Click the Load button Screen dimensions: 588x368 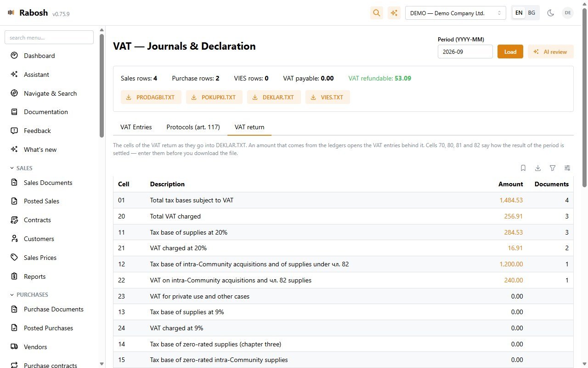[510, 52]
